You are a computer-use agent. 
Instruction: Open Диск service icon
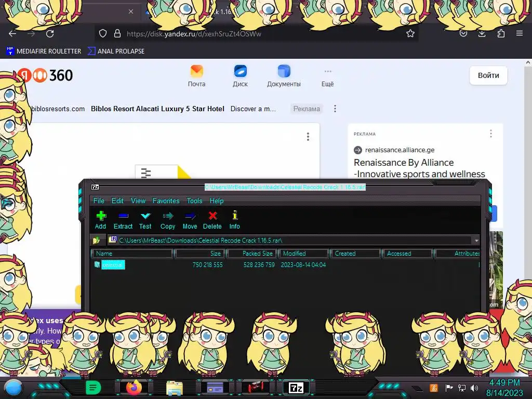pyautogui.click(x=240, y=76)
